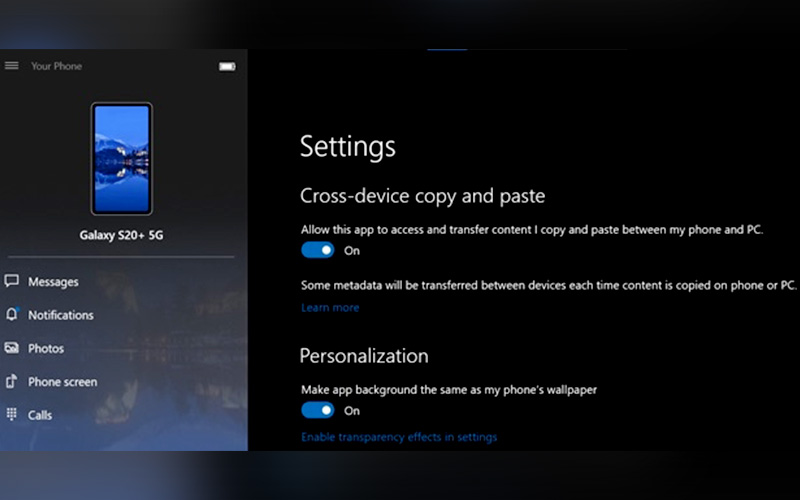Screen dimensions: 800x500
Task: Switch to the Photos section
Action: click(x=46, y=348)
